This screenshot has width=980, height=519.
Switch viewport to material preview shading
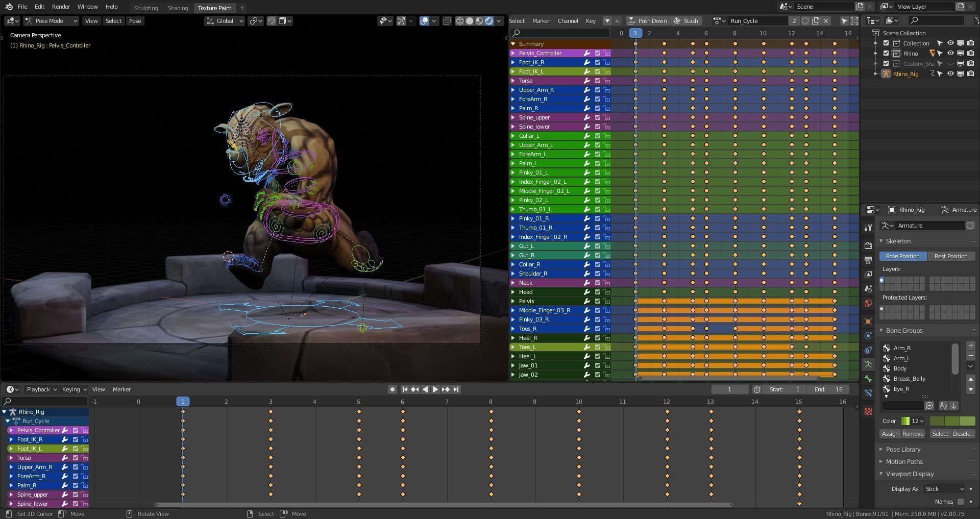pos(479,21)
